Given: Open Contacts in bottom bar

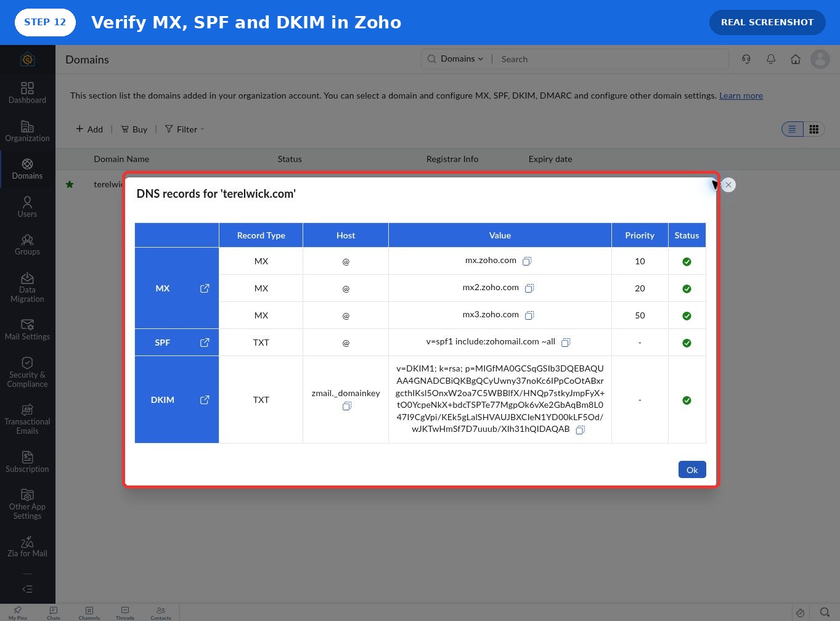Looking at the screenshot, I should [x=161, y=613].
